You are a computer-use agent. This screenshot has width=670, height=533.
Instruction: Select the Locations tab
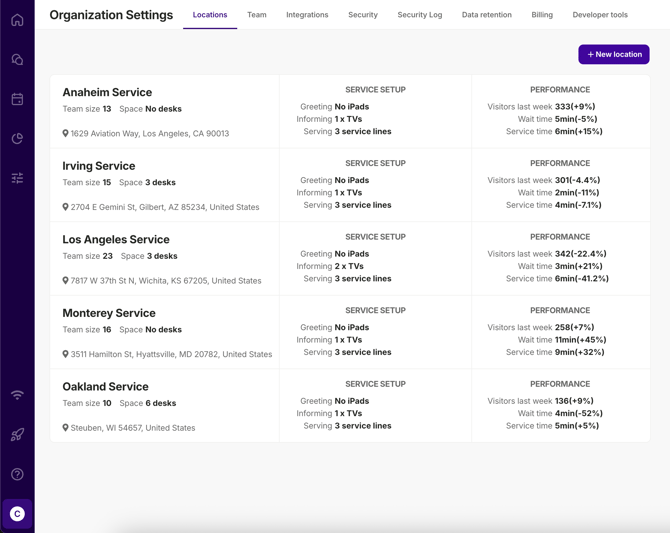(210, 15)
